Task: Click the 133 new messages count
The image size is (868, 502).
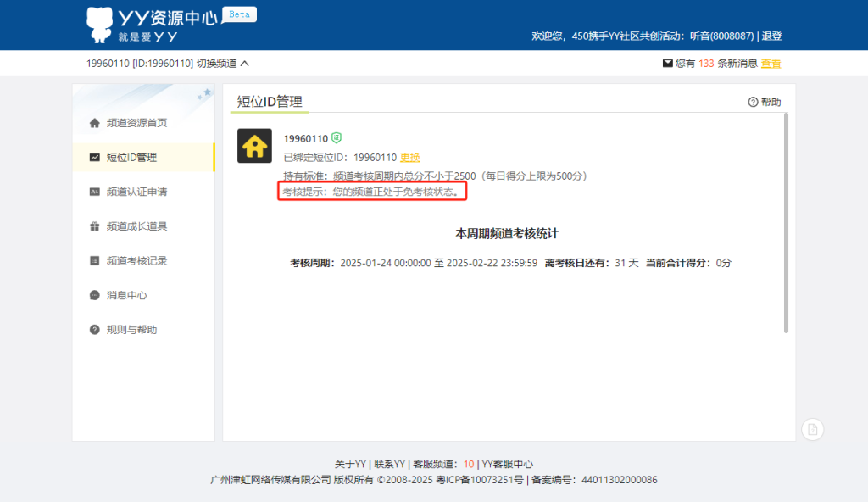Action: [x=706, y=64]
